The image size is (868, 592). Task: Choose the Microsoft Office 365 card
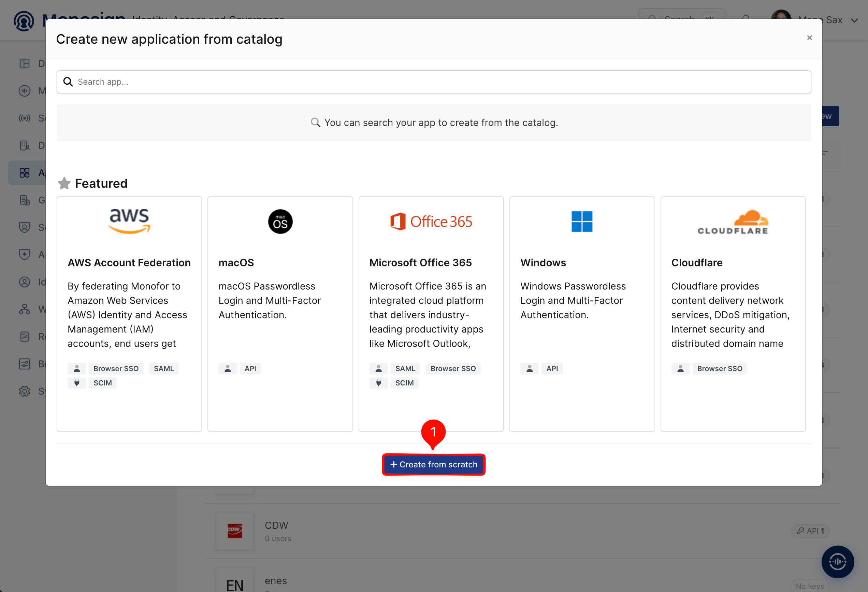point(431,314)
